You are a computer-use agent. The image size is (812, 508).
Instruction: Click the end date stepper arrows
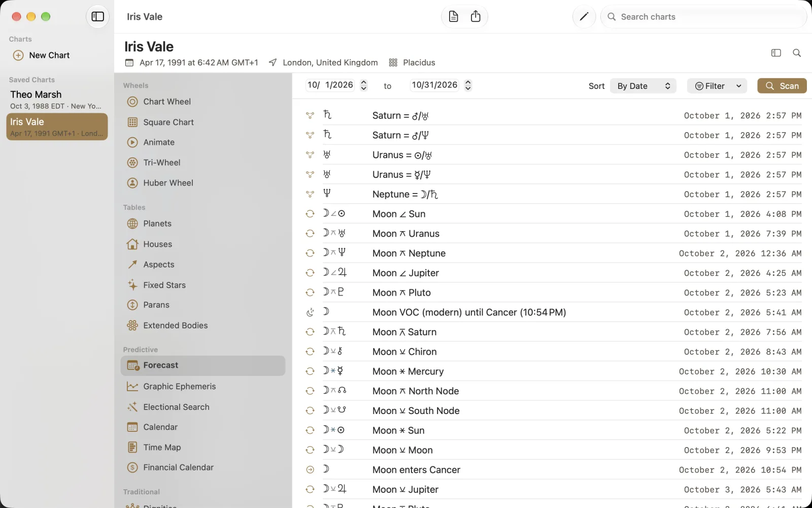468,85
